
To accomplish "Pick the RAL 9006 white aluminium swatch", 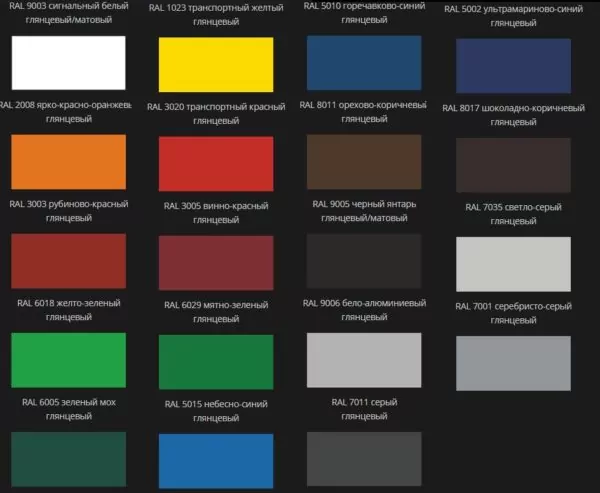I will point(364,360).
